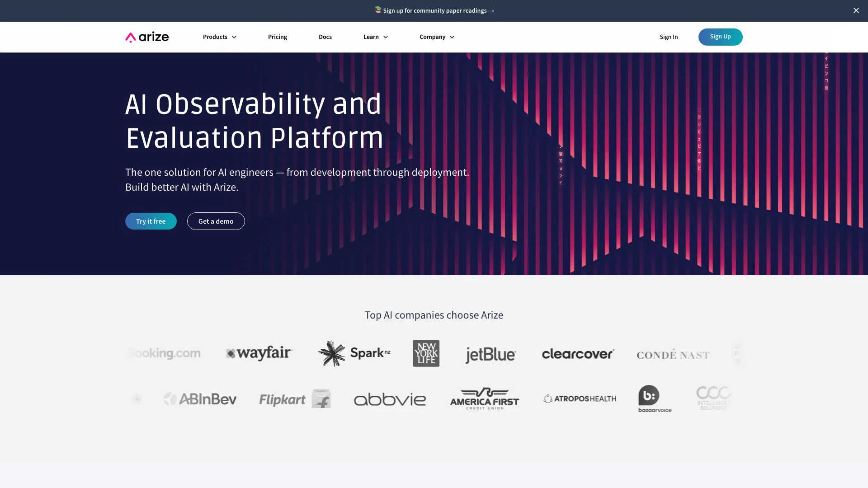Click the New York Life logo thumbnail

426,353
